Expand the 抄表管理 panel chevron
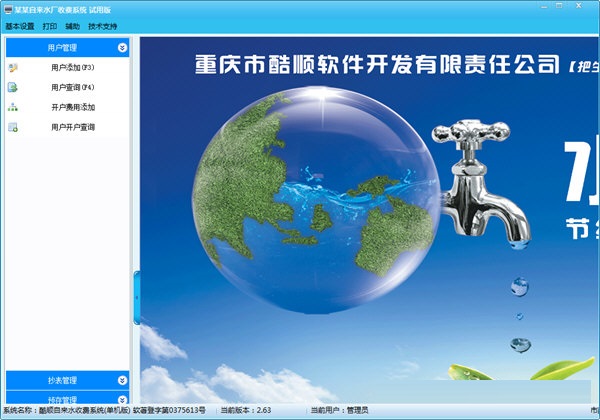Image resolution: width=600 pixels, height=420 pixels. click(x=122, y=380)
